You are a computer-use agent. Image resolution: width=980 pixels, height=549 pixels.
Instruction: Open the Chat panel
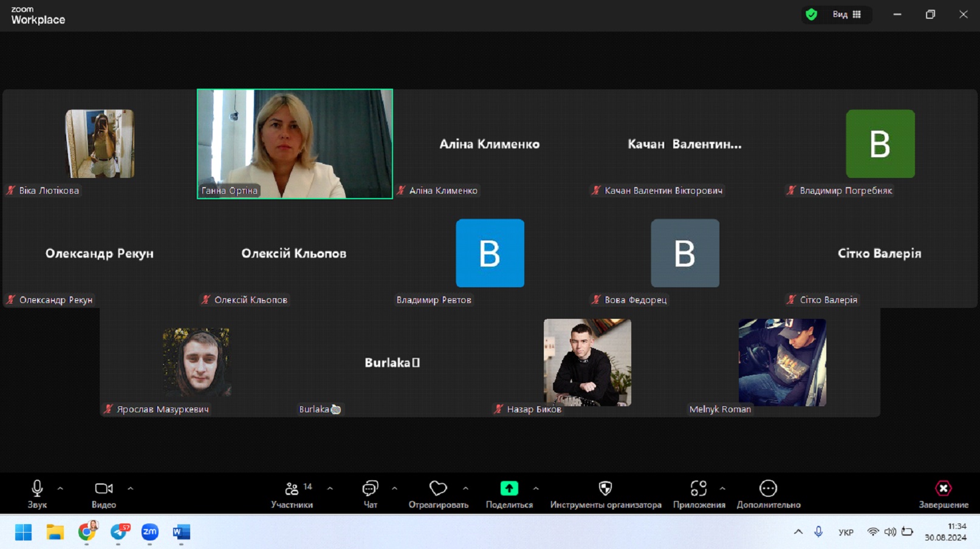point(370,489)
